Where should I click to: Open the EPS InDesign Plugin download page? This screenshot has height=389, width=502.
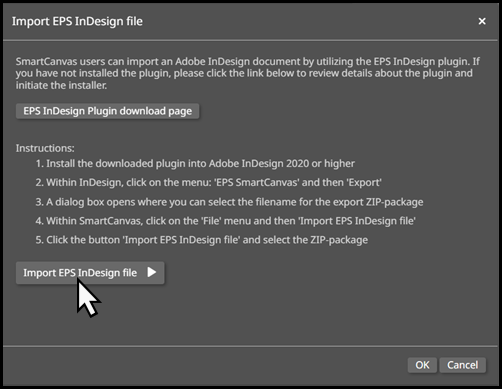(x=107, y=111)
